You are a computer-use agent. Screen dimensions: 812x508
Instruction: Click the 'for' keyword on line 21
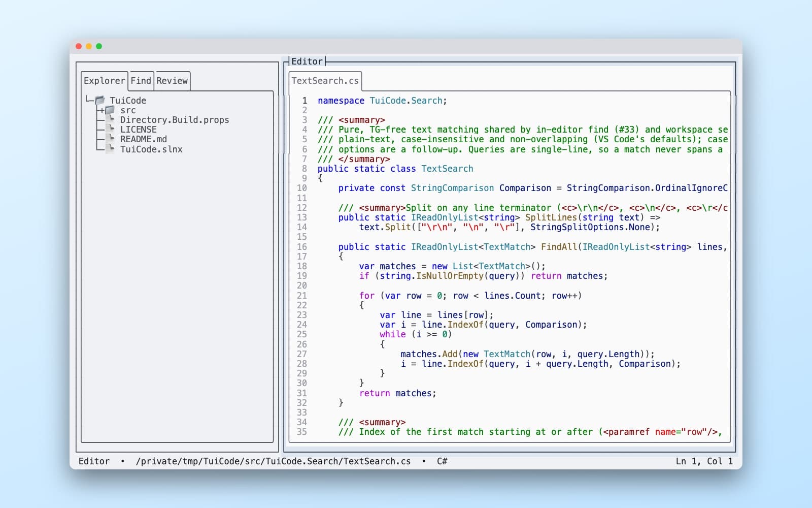[367, 296]
